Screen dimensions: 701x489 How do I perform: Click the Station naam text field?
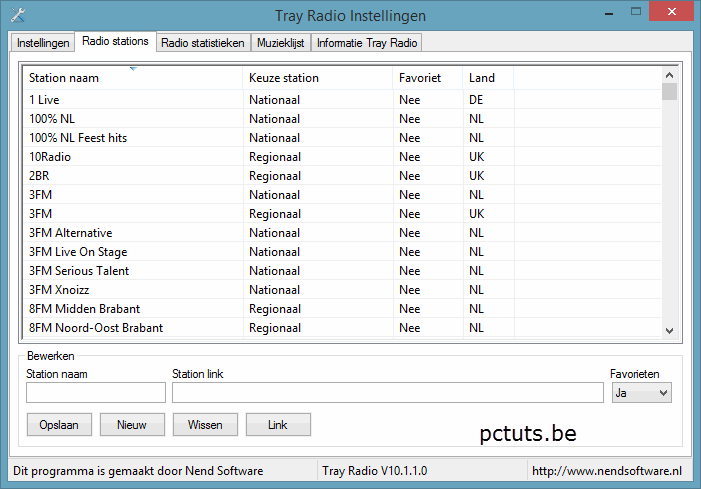click(x=96, y=393)
